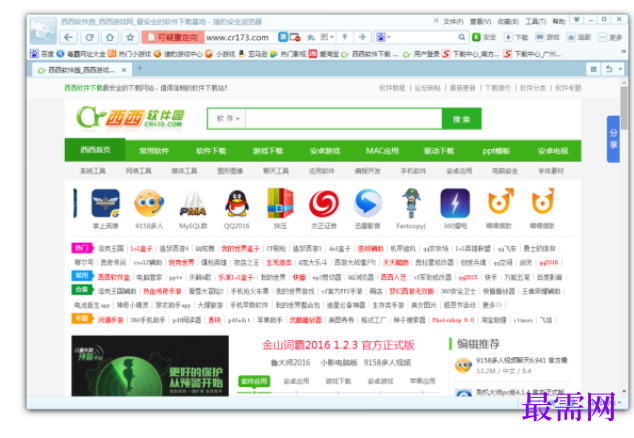Screen dimensions: 634x438
Task: Select the MAC应用 navigation tab
Action: coord(382,151)
